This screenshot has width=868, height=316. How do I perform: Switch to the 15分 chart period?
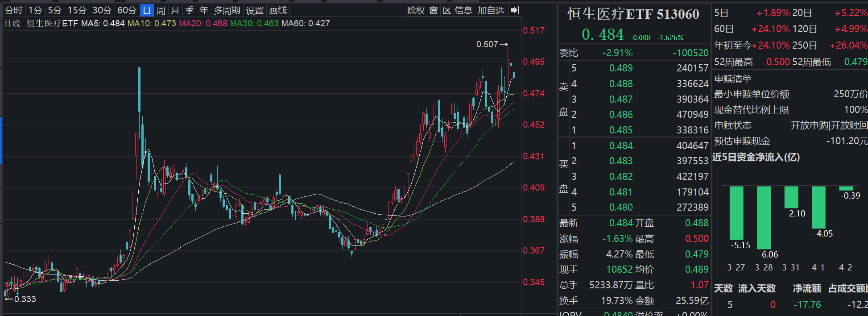coord(77,10)
